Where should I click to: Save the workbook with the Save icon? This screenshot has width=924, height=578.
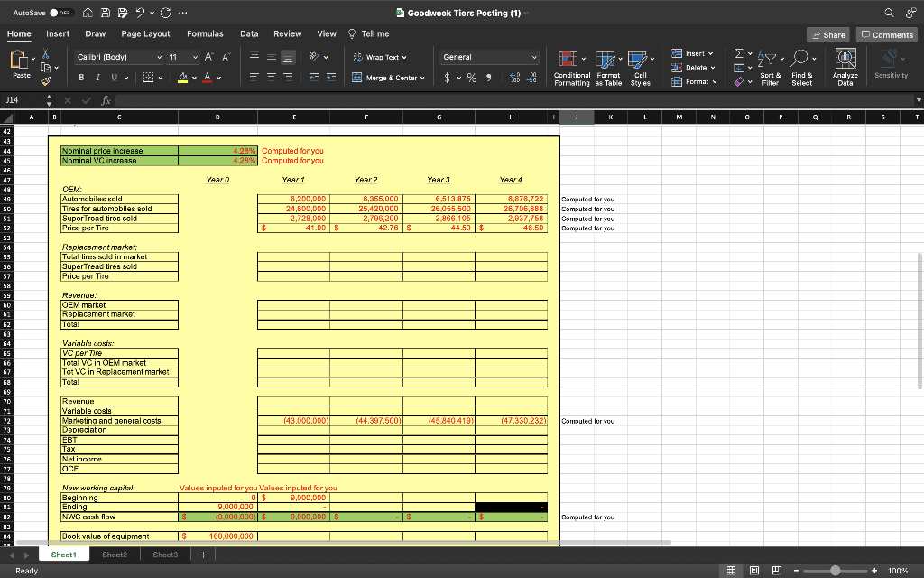tap(105, 13)
